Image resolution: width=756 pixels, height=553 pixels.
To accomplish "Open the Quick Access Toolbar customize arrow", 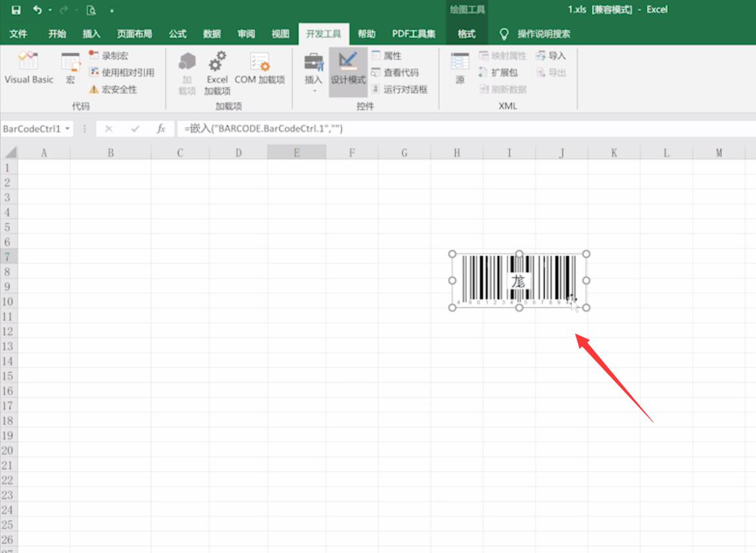I will coord(111,10).
